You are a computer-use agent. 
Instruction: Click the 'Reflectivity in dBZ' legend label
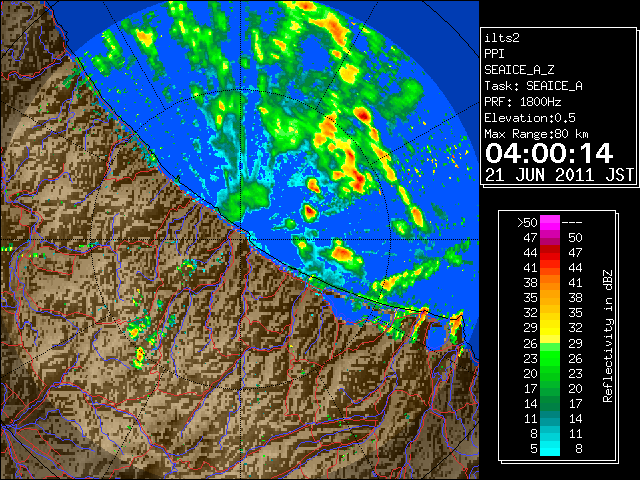pyautogui.click(x=608, y=336)
